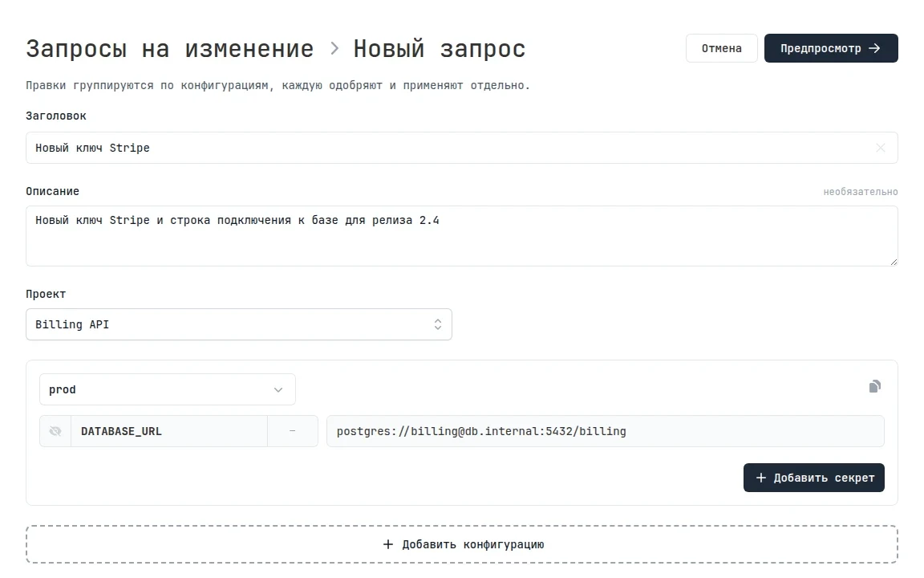
Task: Click into the Описание text area
Action: pyautogui.click(x=461, y=236)
